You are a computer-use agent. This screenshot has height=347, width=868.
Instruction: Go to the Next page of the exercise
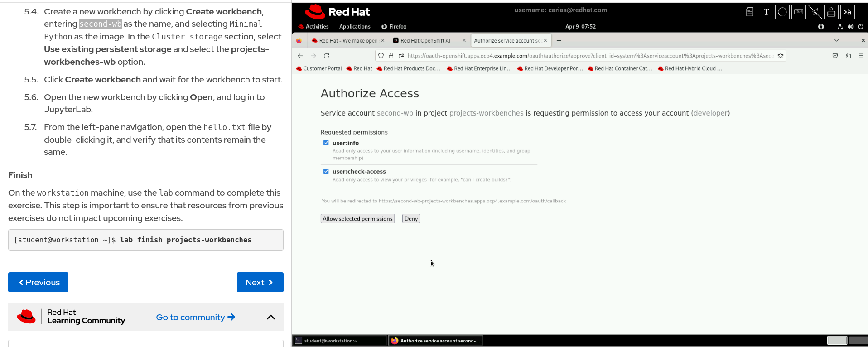[x=260, y=282]
